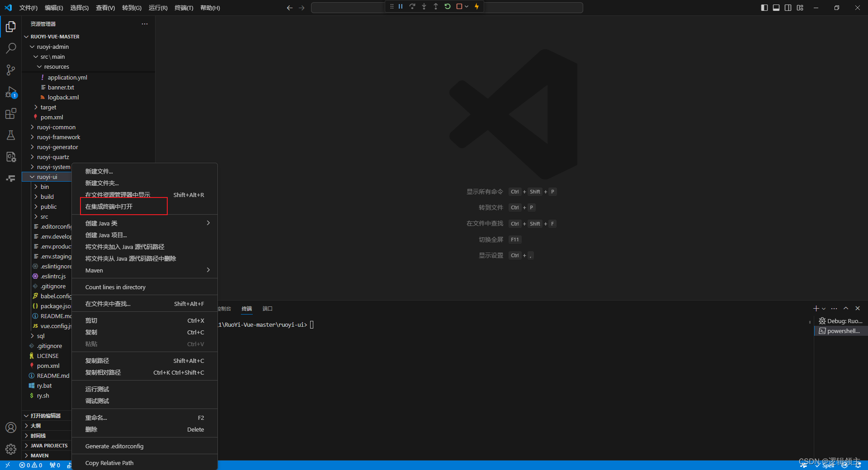Open terminal panel more actions ellipsis

coord(834,309)
